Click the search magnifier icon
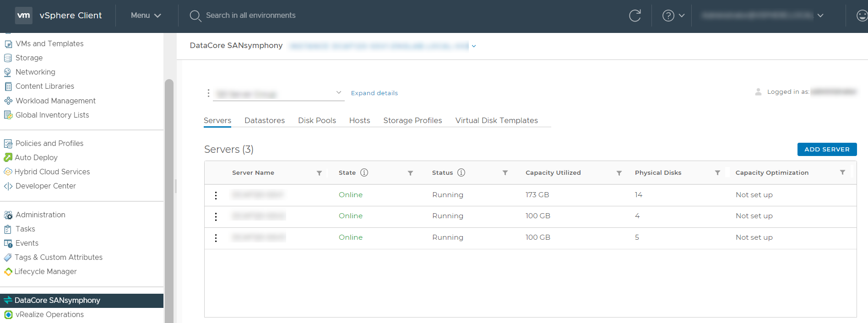The width and height of the screenshot is (868, 323). click(195, 16)
